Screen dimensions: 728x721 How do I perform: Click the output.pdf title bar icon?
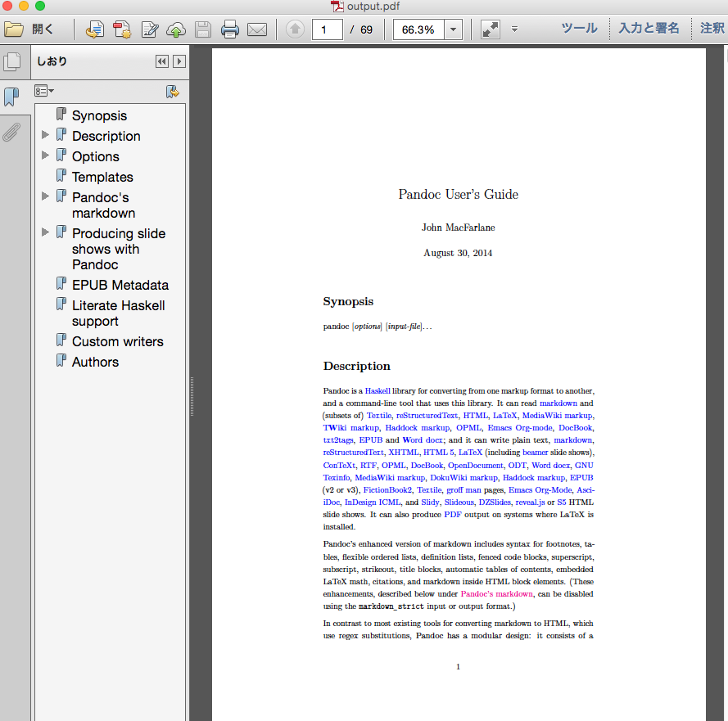(x=337, y=6)
